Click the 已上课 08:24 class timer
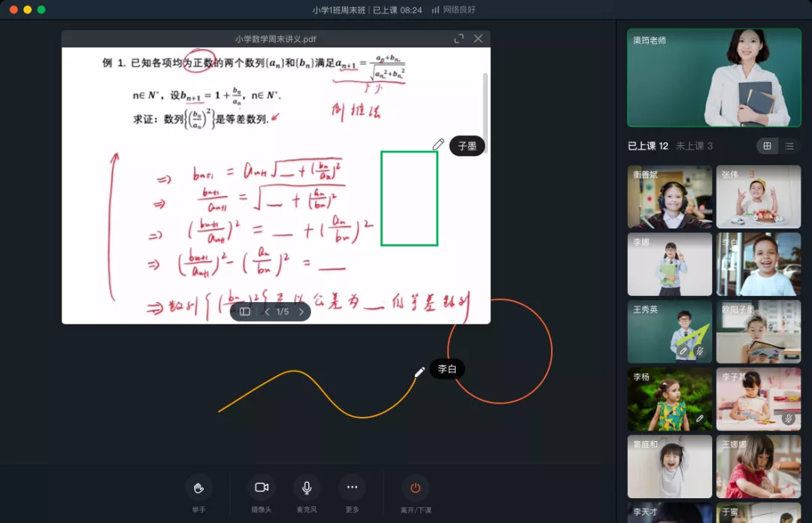This screenshot has width=812, height=523. click(x=397, y=10)
